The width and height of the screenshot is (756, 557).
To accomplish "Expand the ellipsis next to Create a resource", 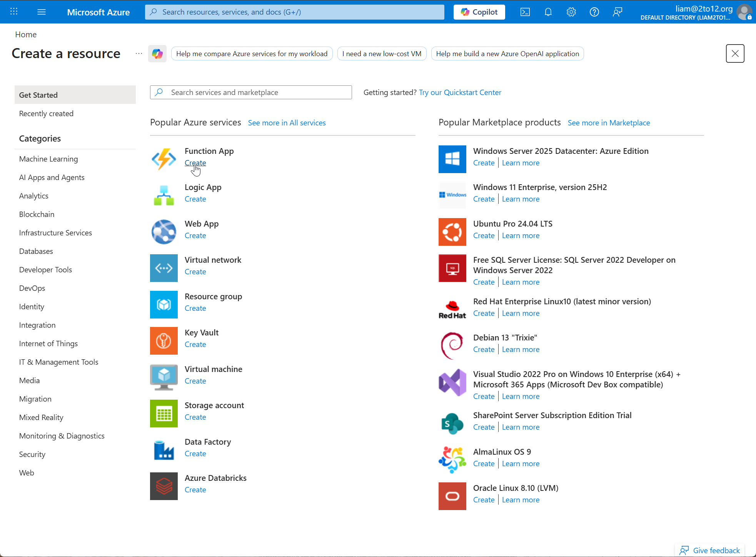I will coord(139,54).
